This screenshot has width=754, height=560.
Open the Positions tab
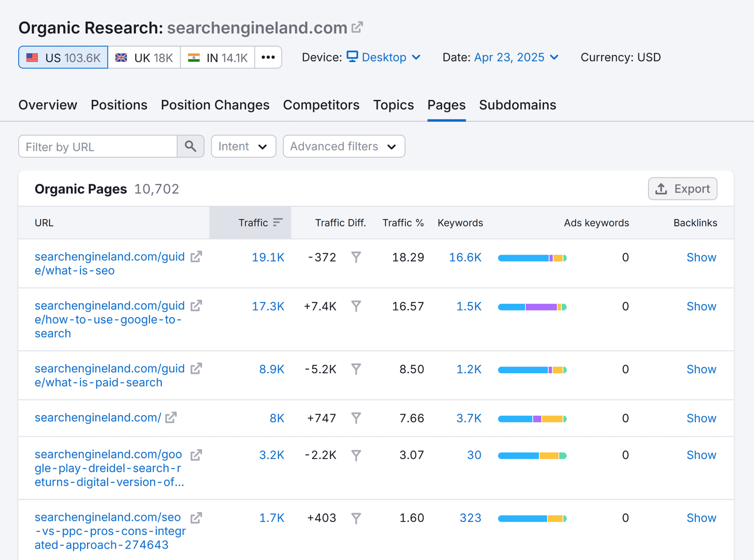coord(119,105)
